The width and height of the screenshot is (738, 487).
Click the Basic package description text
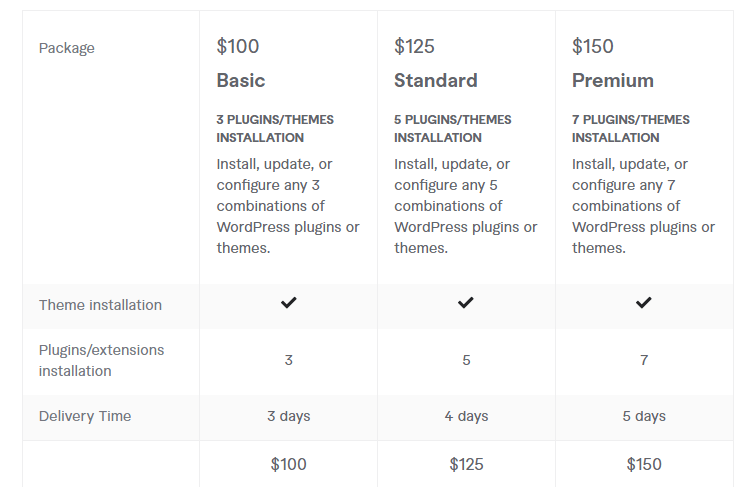(288, 206)
